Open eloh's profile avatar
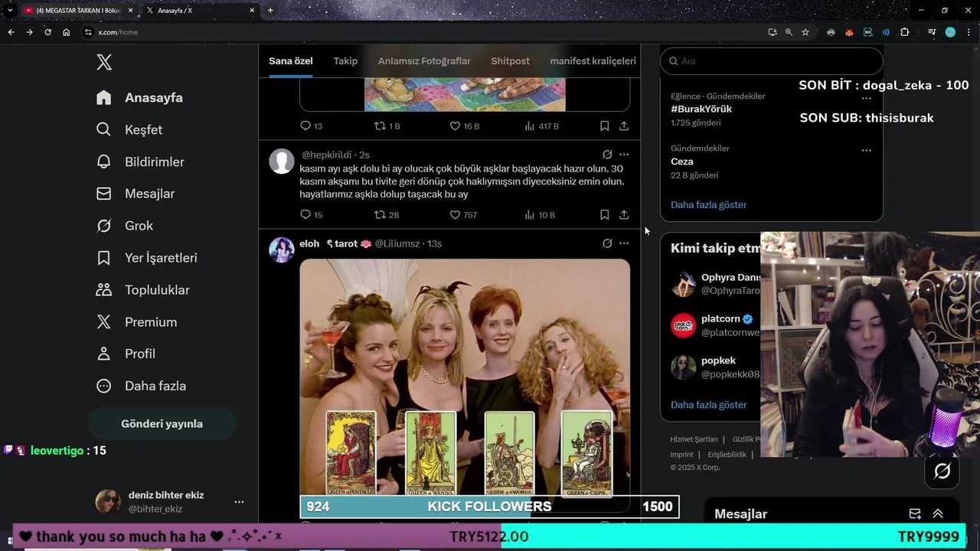 coord(282,250)
